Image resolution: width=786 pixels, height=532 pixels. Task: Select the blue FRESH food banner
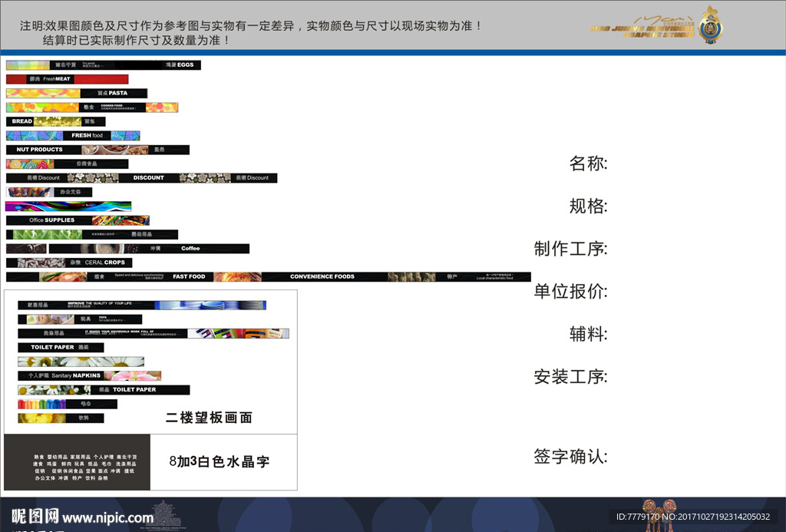(73, 135)
